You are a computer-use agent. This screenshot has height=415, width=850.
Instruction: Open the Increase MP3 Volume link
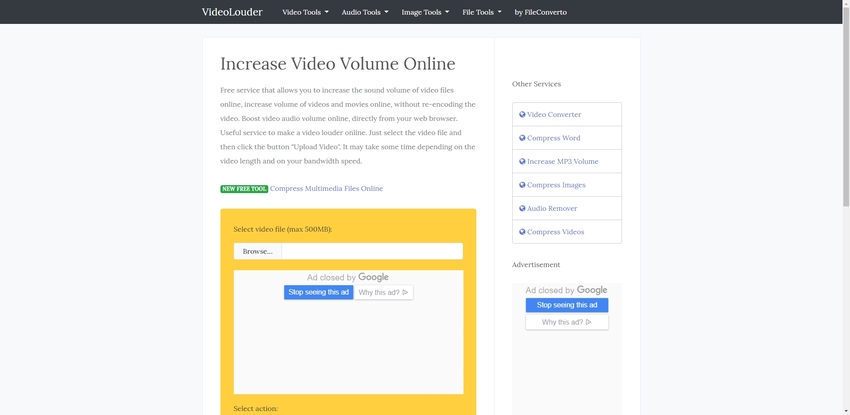click(x=563, y=161)
